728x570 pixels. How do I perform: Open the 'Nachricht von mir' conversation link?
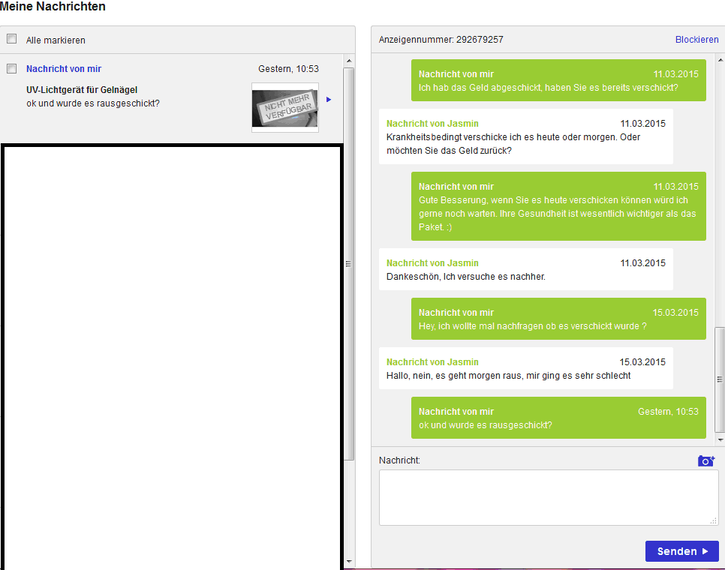click(64, 69)
